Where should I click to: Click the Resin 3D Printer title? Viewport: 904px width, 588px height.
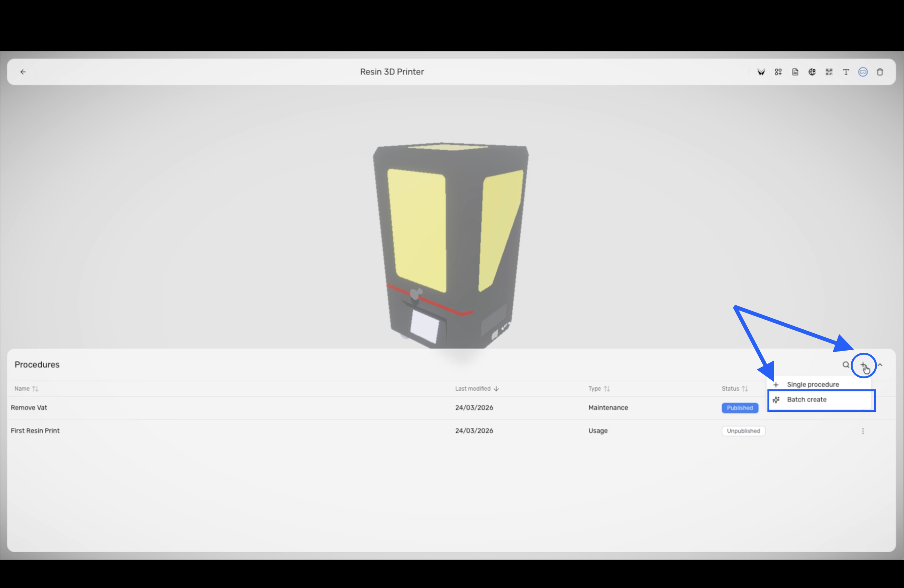[x=392, y=72]
